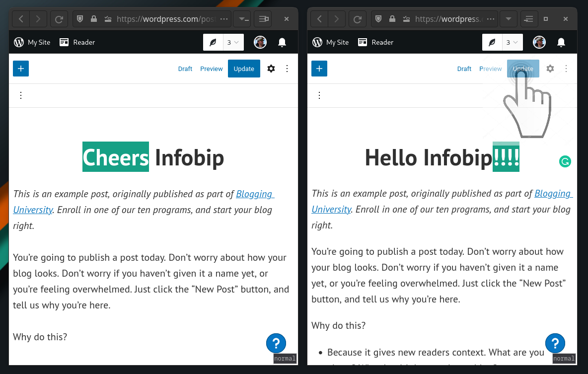Go back in the left browser window

21,19
